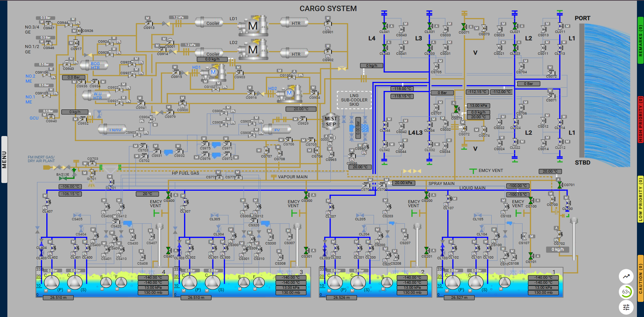Click valve CL041 on manifold L4
644x317 pixels.
[385, 26]
